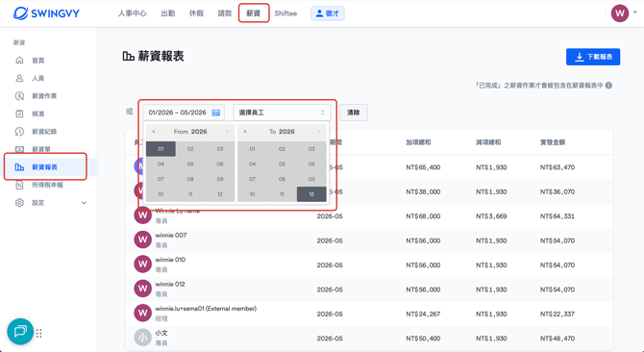Click the 薪資報表 chart icon in sidebar

[x=19, y=167]
